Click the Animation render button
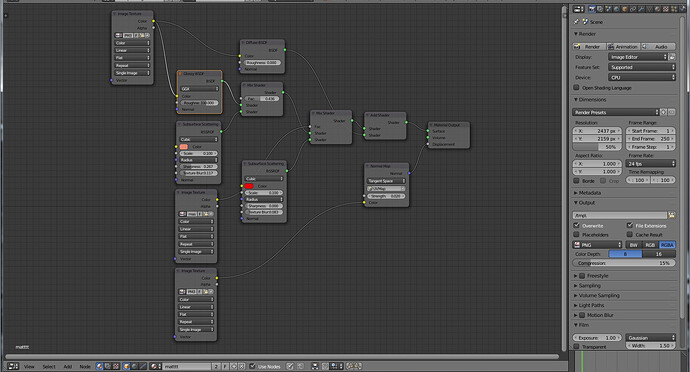The image size is (690, 372). tap(624, 46)
